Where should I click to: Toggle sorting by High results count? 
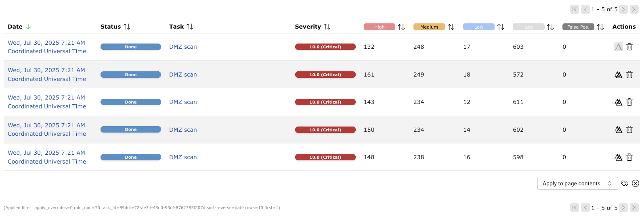(x=401, y=27)
